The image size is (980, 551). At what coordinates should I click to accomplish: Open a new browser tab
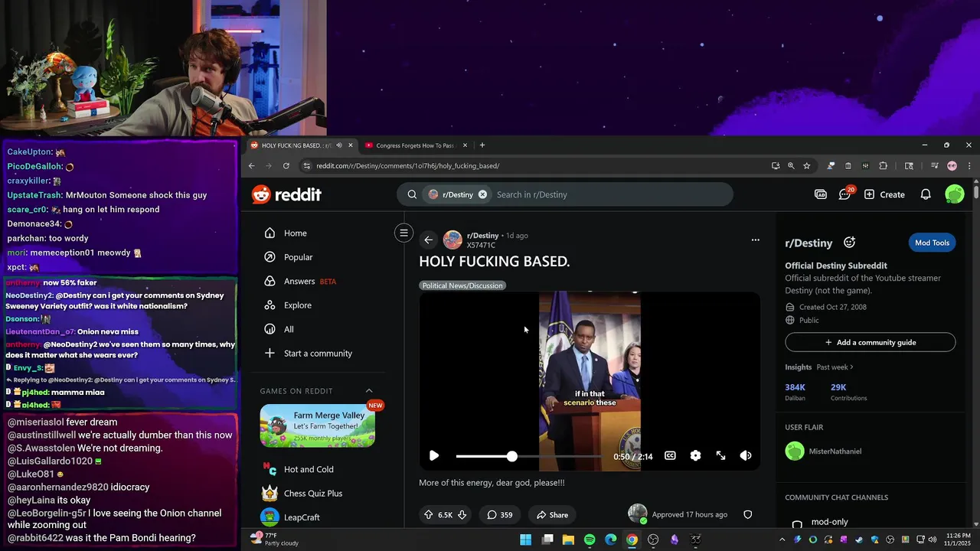(x=482, y=145)
